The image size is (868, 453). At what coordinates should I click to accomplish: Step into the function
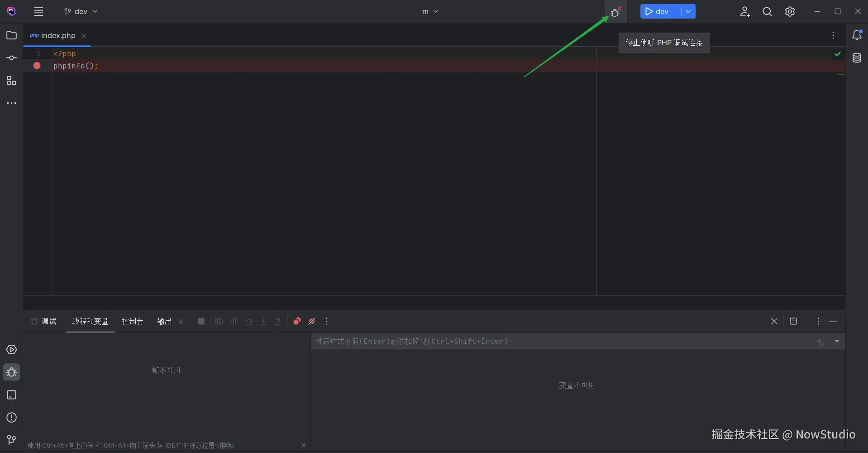(264, 321)
